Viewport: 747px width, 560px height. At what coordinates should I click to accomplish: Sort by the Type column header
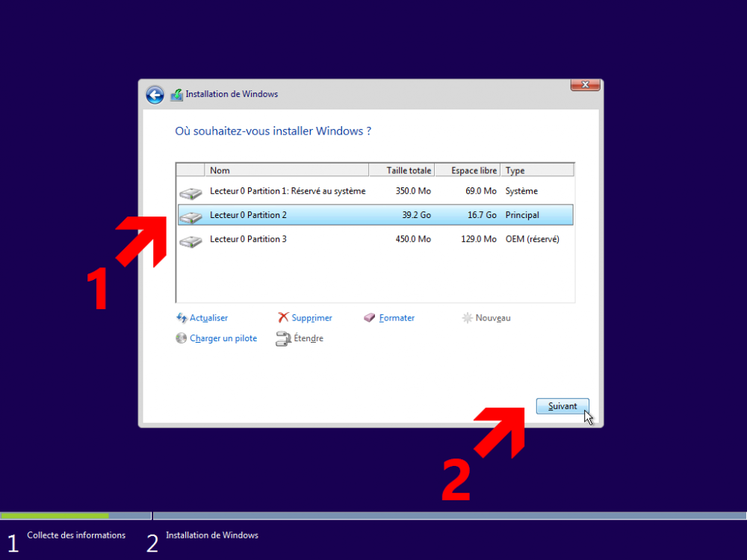tap(537, 170)
